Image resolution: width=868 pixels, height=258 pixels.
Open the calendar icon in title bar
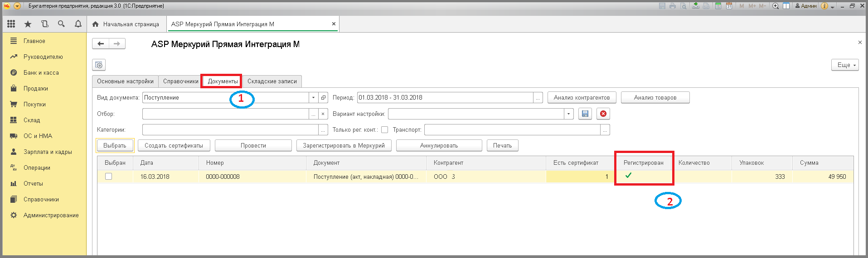click(x=729, y=6)
